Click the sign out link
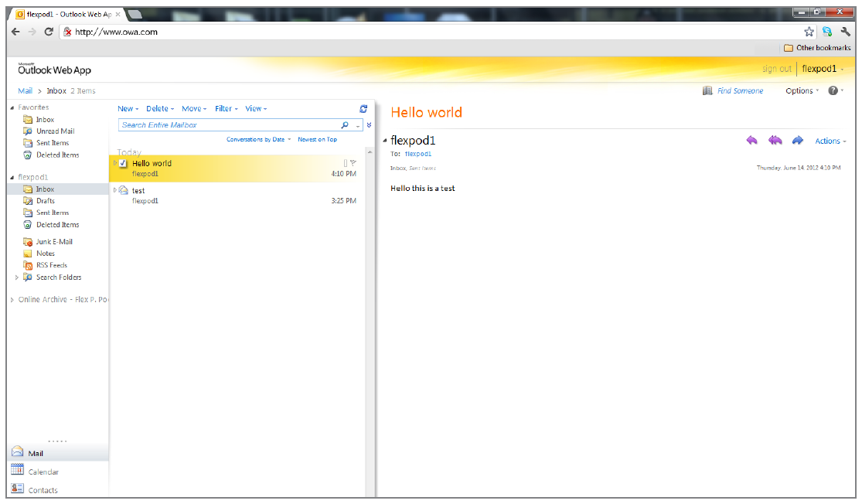Image resolution: width=862 pixels, height=504 pixels. coord(777,69)
